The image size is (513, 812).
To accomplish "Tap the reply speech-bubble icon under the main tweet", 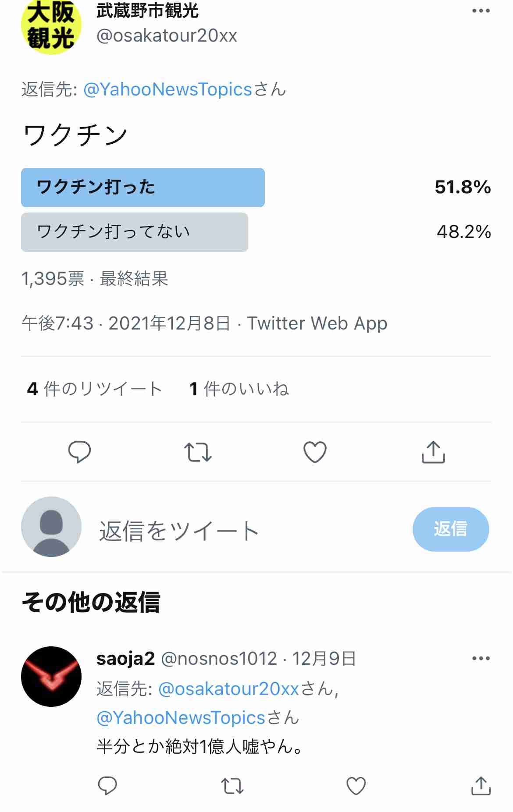I will tap(79, 452).
